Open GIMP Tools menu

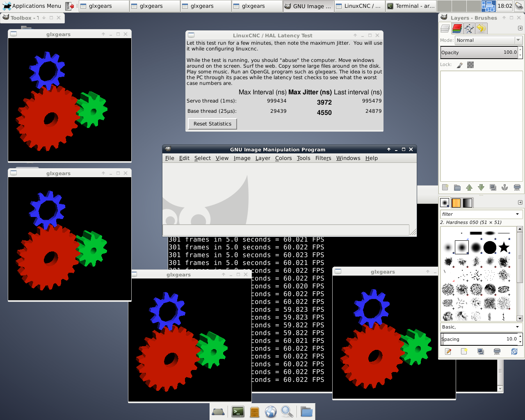click(x=304, y=158)
